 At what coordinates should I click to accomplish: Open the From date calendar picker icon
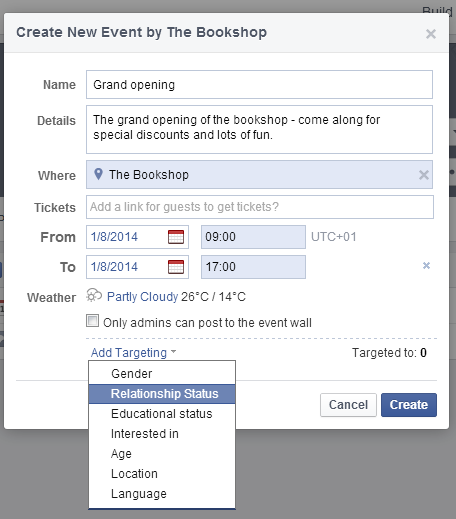tap(176, 237)
